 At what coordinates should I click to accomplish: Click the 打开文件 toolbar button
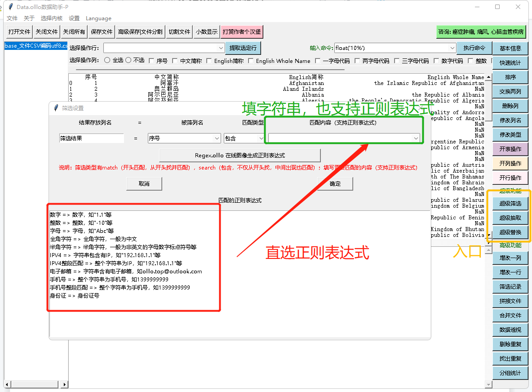point(19,32)
